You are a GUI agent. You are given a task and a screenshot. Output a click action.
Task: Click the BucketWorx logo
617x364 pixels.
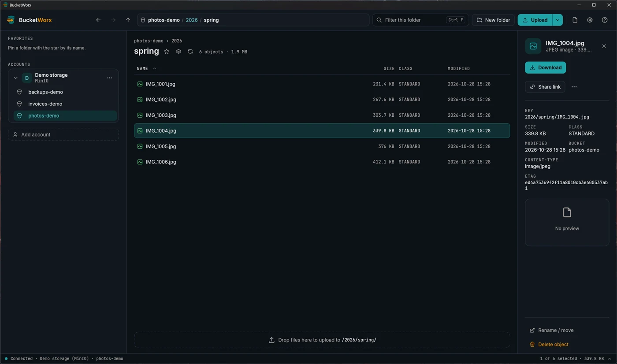(30, 20)
